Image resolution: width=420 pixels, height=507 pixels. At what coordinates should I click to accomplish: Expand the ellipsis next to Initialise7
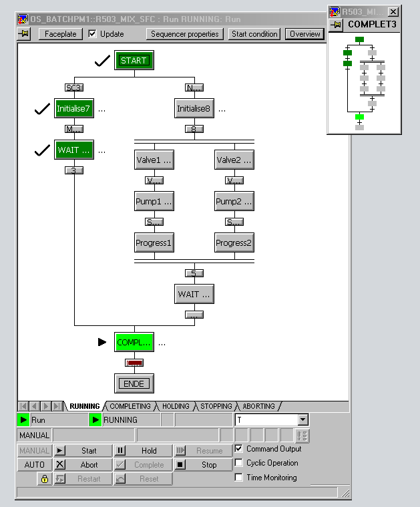[102, 110]
